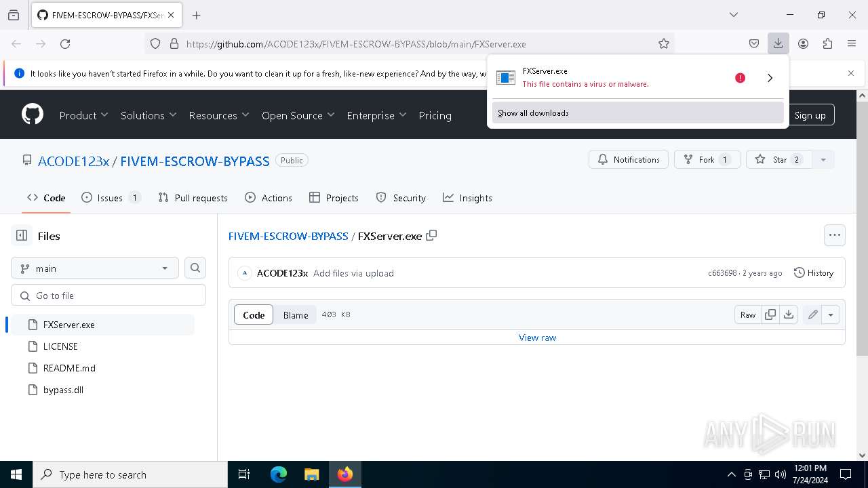Reload the current page

click(x=65, y=43)
